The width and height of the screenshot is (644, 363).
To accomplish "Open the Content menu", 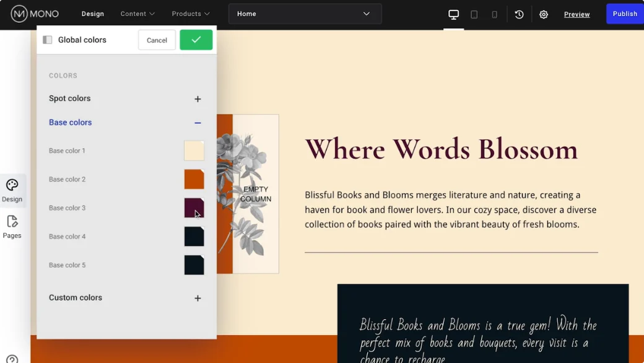I will [137, 14].
